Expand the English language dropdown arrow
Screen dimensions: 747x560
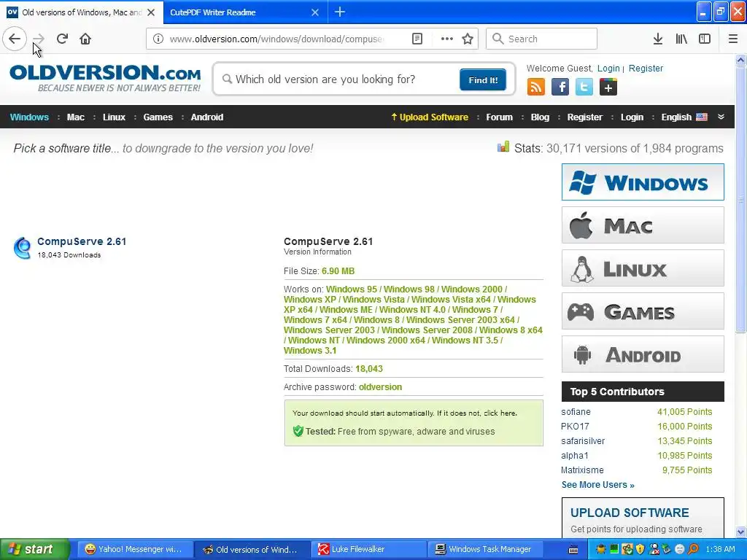[721, 117]
